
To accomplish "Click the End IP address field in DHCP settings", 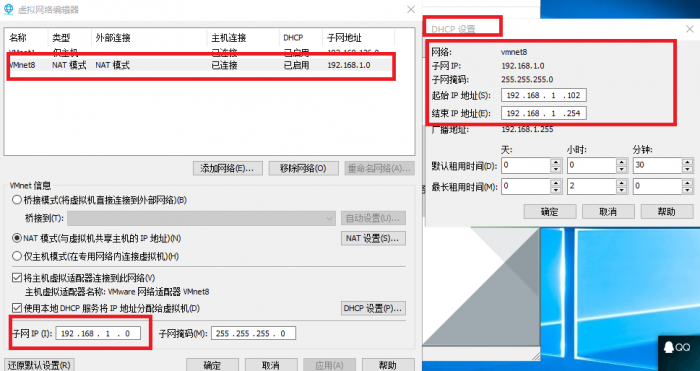I will pos(544,113).
